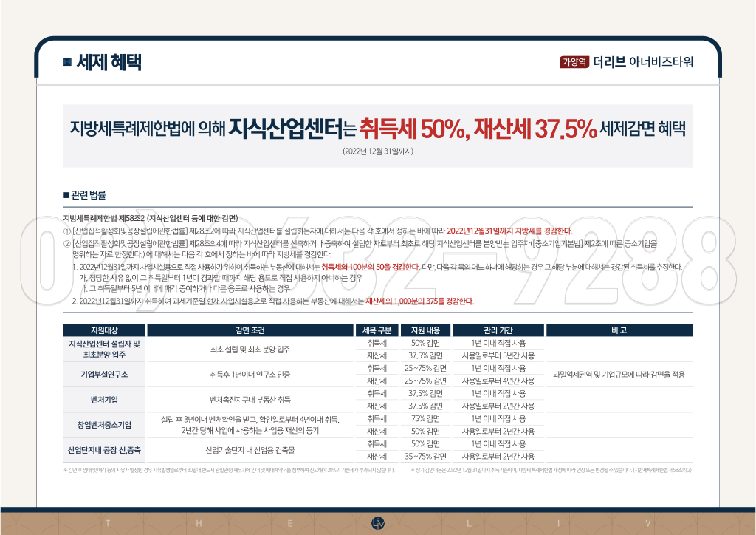The width and height of the screenshot is (756, 535).
Task: Select the 지식산업센터 설립자 및 최초분양 입주 row label
Action: 104,350
